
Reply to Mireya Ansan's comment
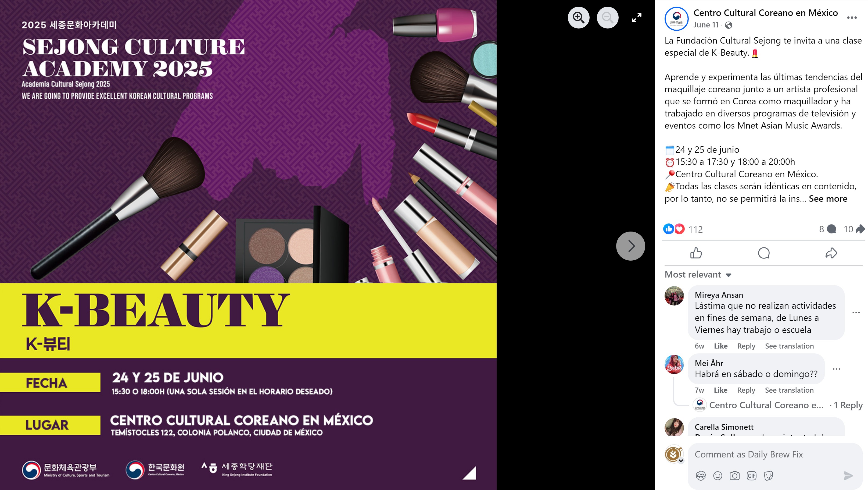(746, 346)
